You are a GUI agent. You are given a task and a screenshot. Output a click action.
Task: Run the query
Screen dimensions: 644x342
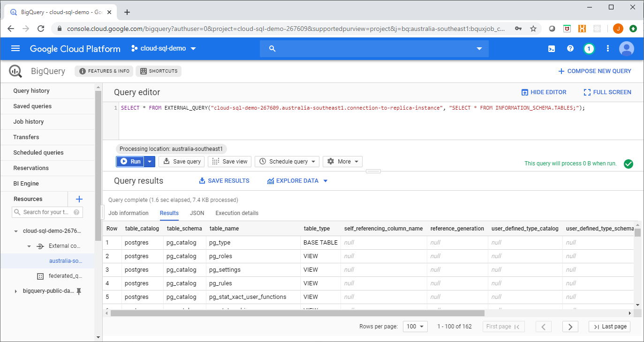[130, 162]
